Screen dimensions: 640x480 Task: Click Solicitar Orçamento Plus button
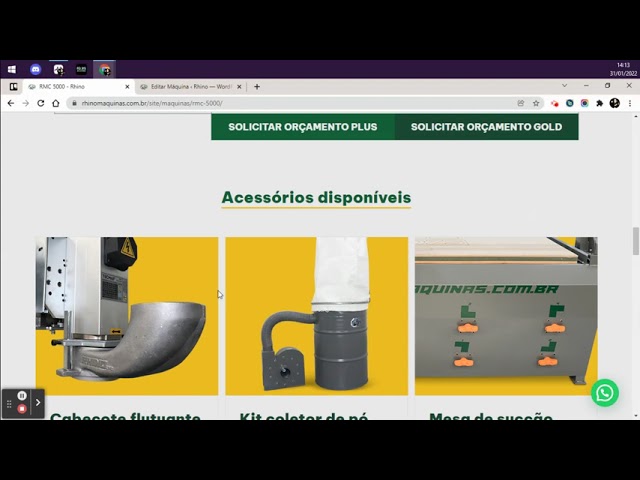point(302,127)
